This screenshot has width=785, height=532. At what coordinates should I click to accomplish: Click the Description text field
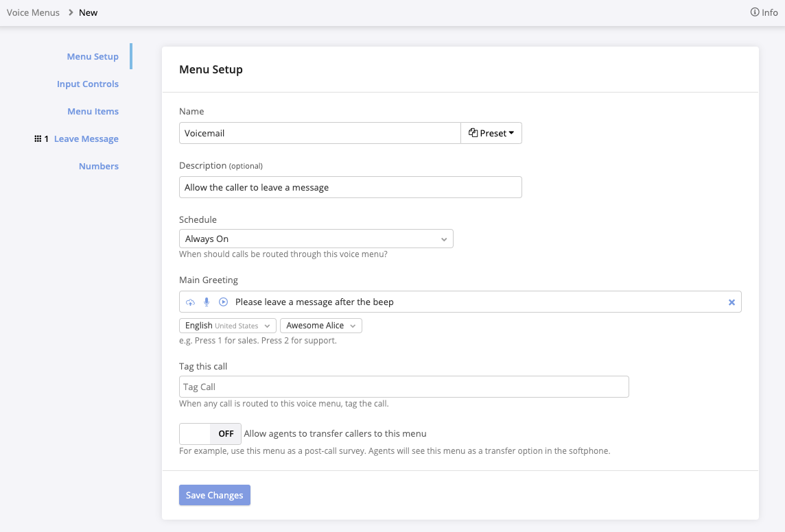(350, 188)
